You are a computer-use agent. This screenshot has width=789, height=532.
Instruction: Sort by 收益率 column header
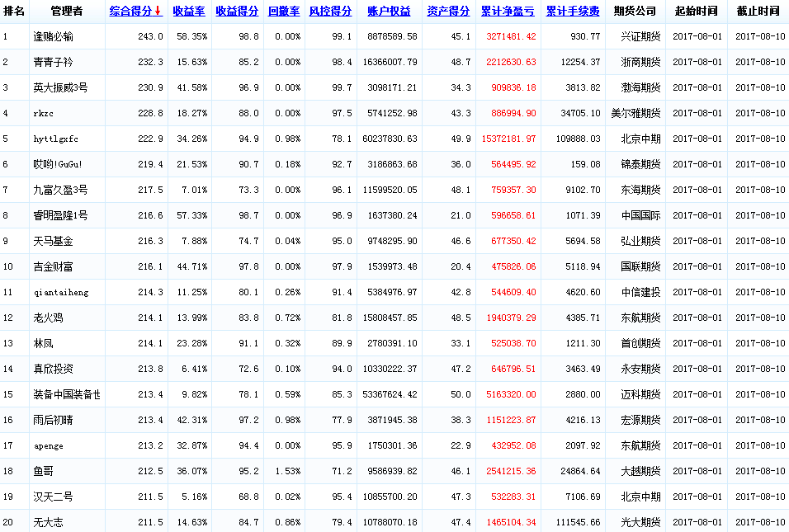pos(189,11)
